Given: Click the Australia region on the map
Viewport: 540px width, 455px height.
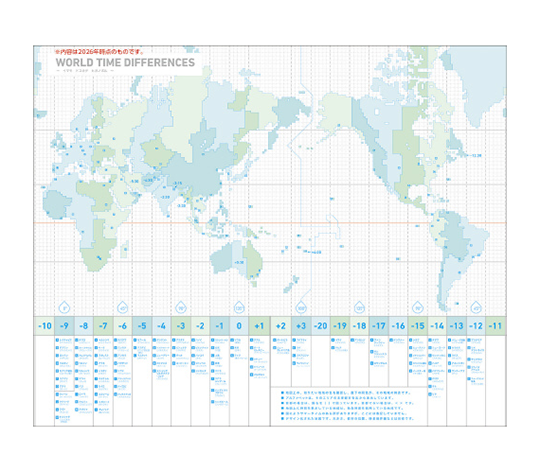Looking at the screenshot, I should coord(237,259).
